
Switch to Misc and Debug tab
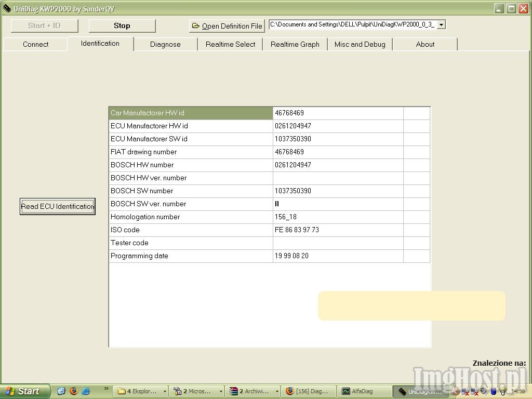pyautogui.click(x=360, y=44)
